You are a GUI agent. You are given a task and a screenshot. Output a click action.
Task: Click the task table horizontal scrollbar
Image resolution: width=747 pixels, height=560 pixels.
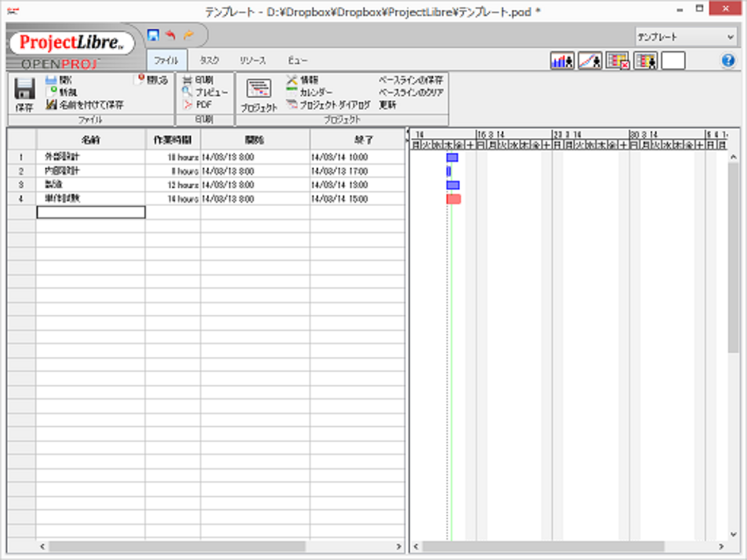(x=177, y=546)
